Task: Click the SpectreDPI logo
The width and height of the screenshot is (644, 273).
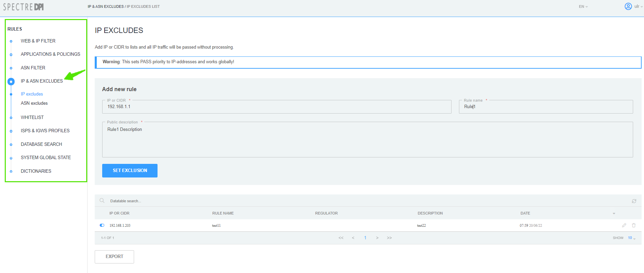Action: tap(23, 7)
